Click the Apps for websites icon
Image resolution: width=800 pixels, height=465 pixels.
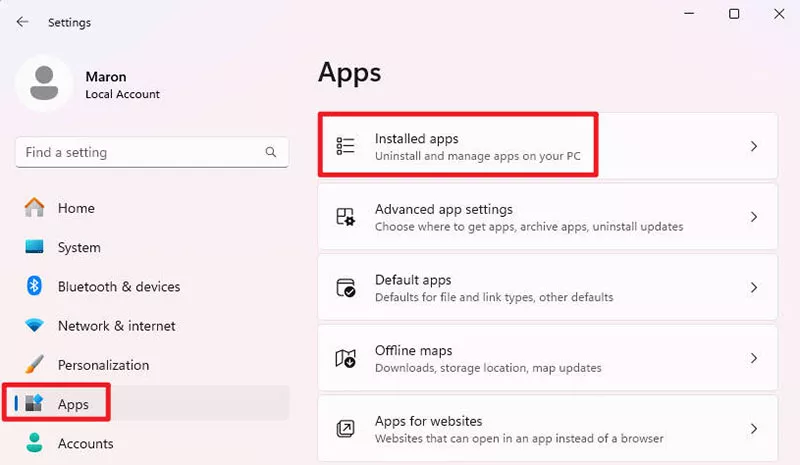coord(345,428)
